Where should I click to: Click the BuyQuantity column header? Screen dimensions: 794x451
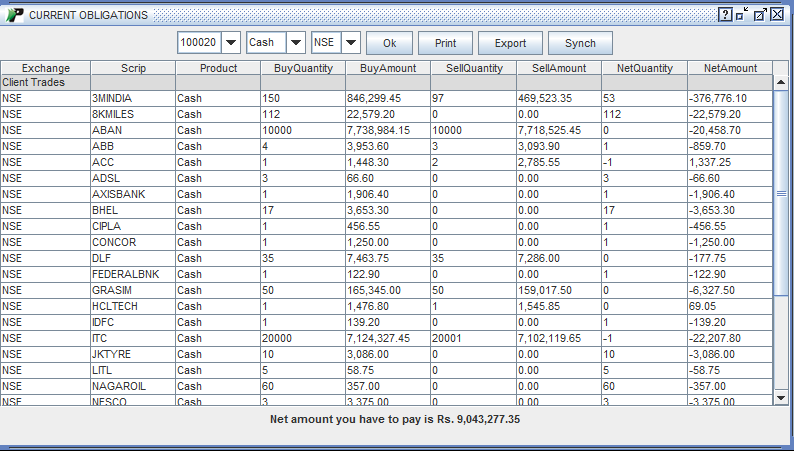point(302,68)
